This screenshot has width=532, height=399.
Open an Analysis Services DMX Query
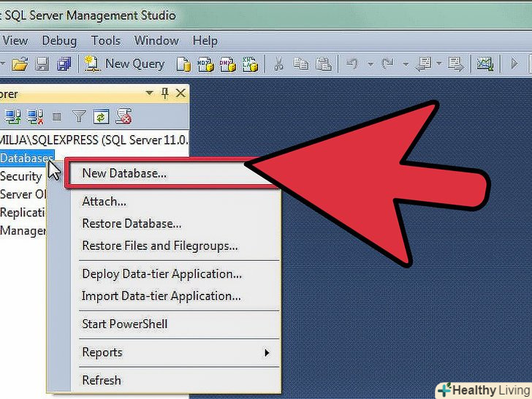coord(228,64)
